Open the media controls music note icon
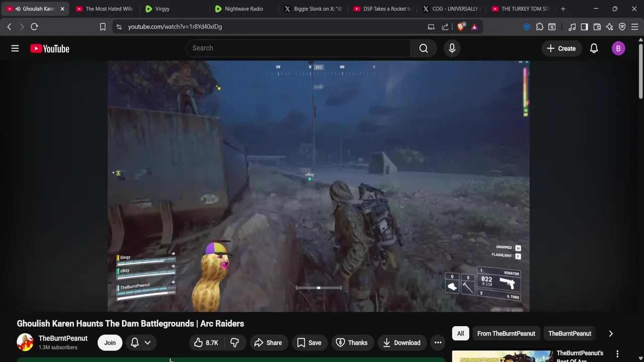This screenshot has height=362, width=644. click(x=572, y=27)
